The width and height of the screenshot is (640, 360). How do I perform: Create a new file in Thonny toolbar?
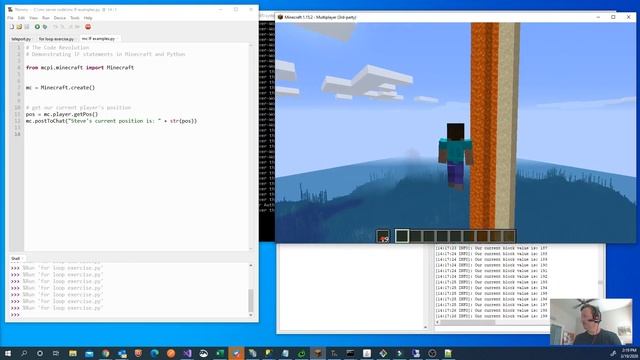(x=12, y=27)
